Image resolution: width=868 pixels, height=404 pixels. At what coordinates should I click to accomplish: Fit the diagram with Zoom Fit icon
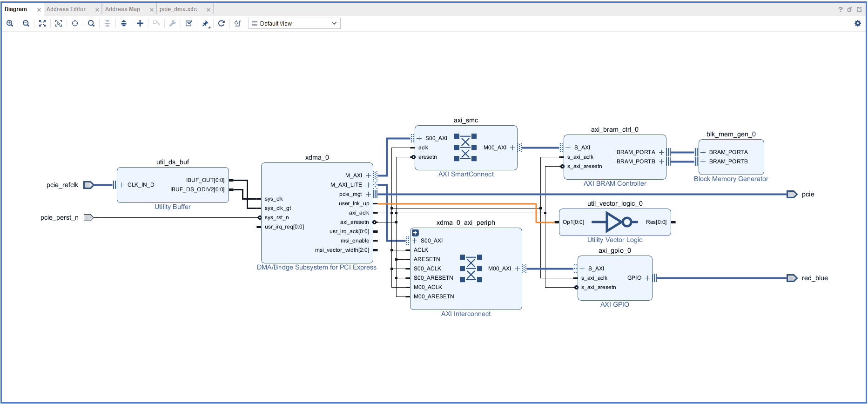[x=42, y=23]
